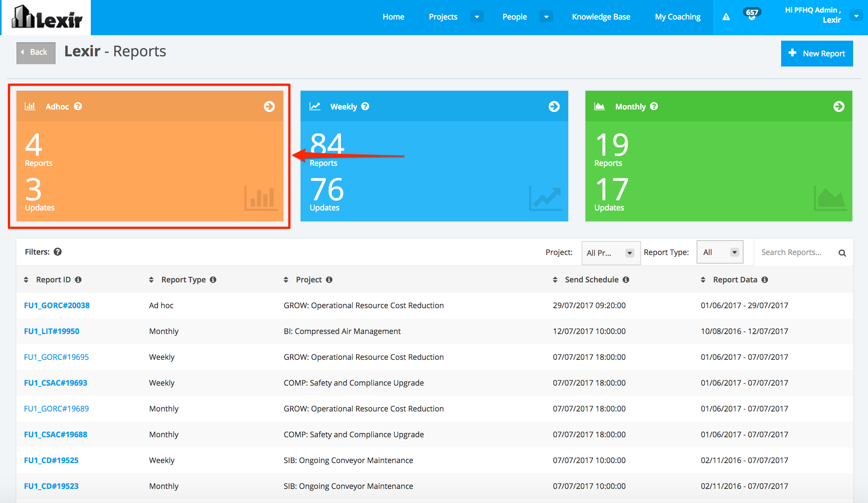Toggle sort on Project column

coord(286,280)
